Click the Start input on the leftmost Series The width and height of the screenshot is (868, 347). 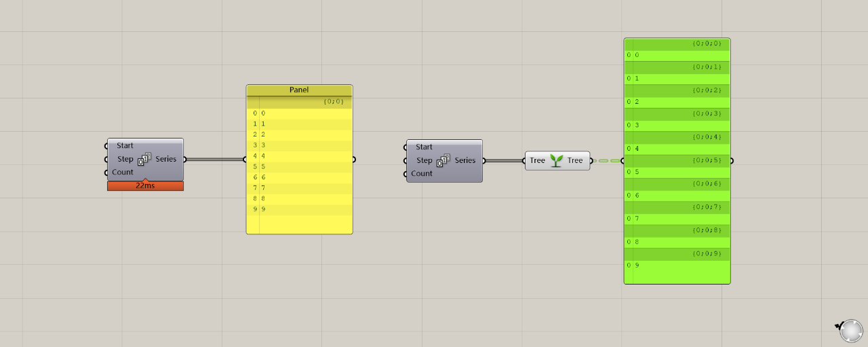pos(125,146)
